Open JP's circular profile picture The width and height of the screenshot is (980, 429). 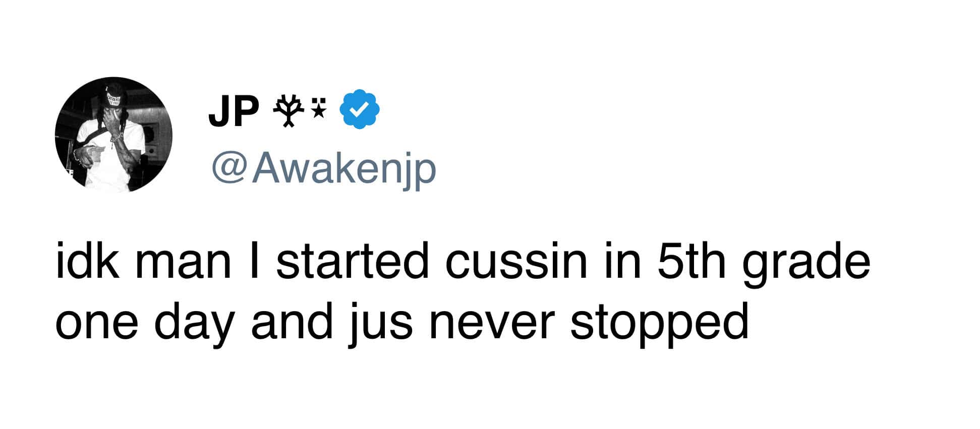click(114, 135)
